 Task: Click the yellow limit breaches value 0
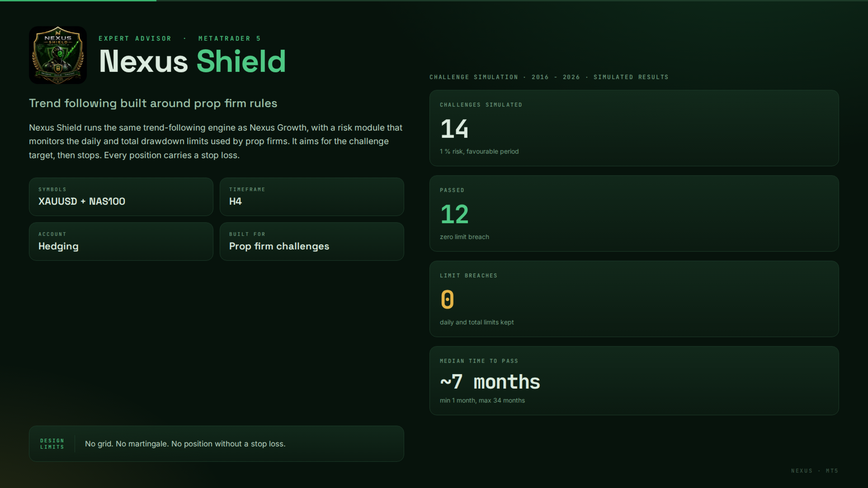pyautogui.click(x=448, y=300)
